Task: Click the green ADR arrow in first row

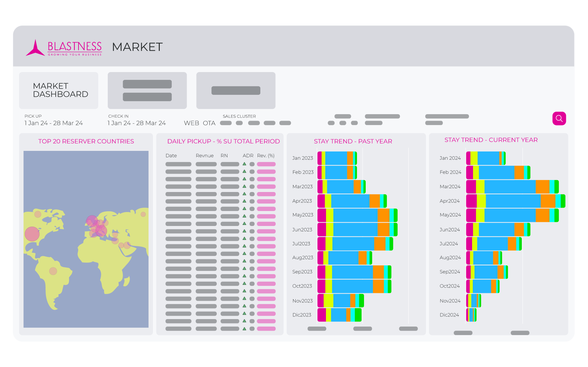Action: coord(244,164)
